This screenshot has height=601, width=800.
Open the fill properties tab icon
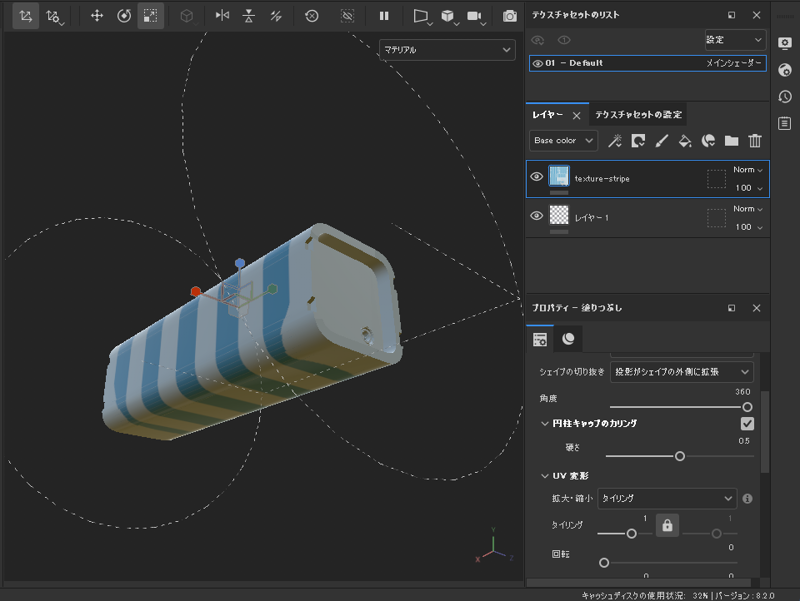(540, 339)
